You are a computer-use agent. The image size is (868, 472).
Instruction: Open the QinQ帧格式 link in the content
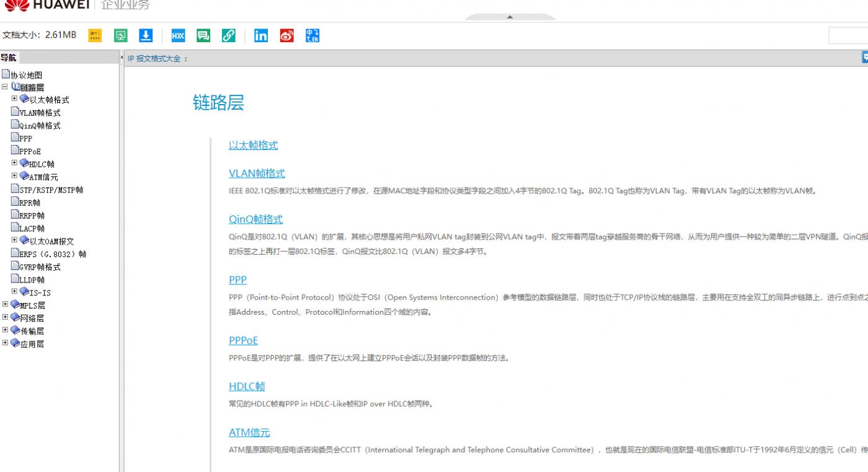coord(255,220)
